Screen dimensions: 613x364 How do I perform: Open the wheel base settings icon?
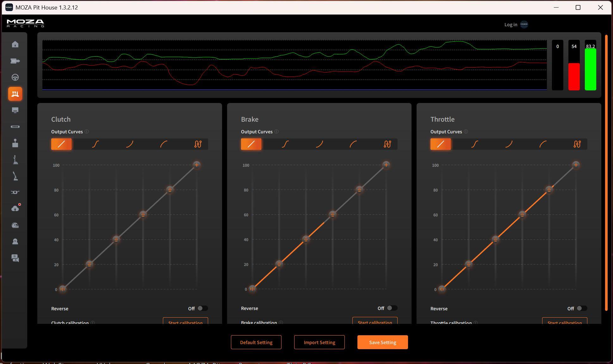15,61
